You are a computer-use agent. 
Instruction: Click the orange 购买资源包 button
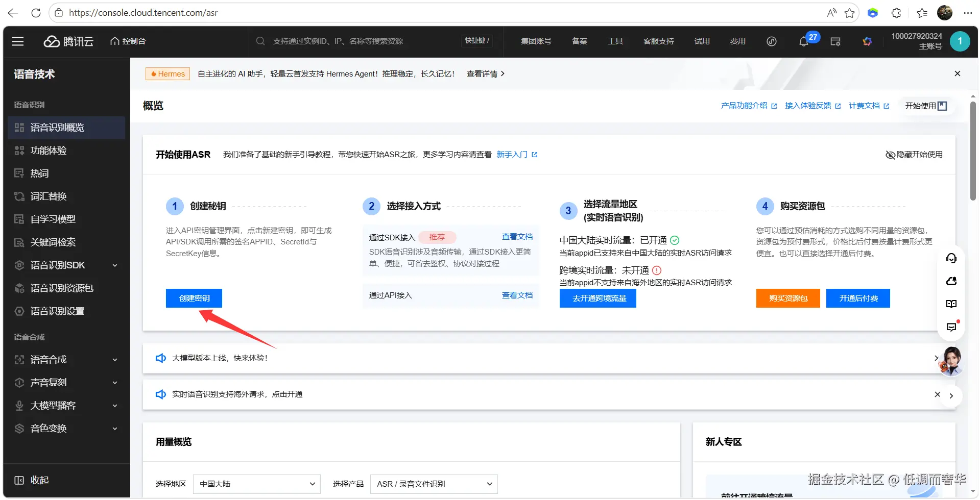click(x=788, y=298)
